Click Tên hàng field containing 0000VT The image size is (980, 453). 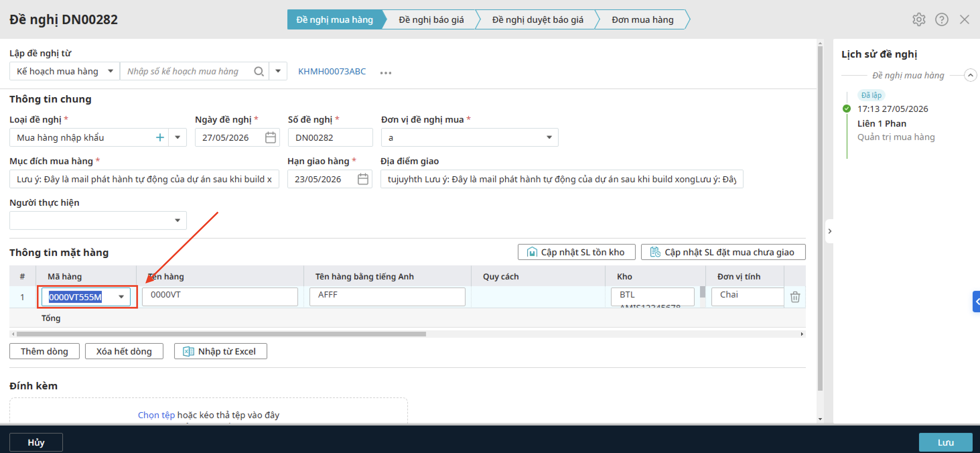220,297
